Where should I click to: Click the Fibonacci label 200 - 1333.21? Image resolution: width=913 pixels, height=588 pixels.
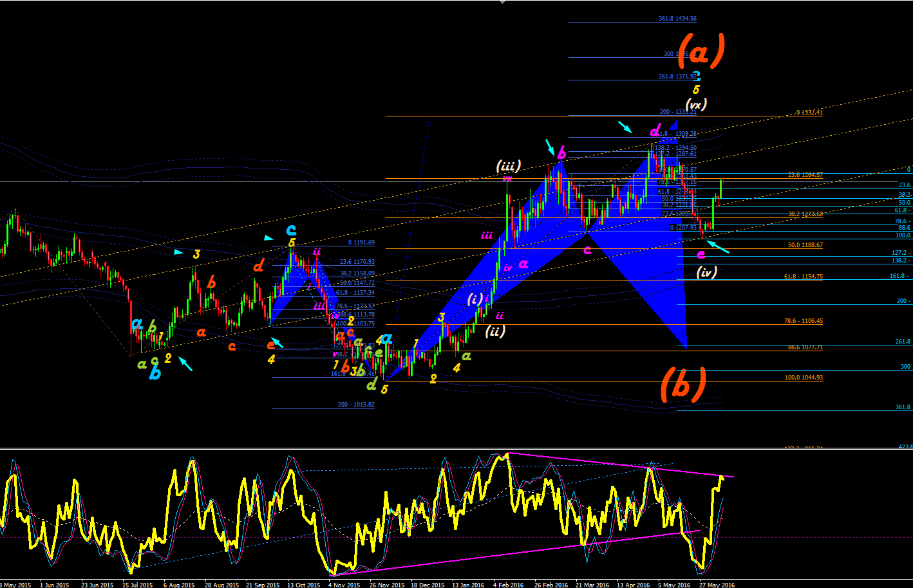coord(678,112)
